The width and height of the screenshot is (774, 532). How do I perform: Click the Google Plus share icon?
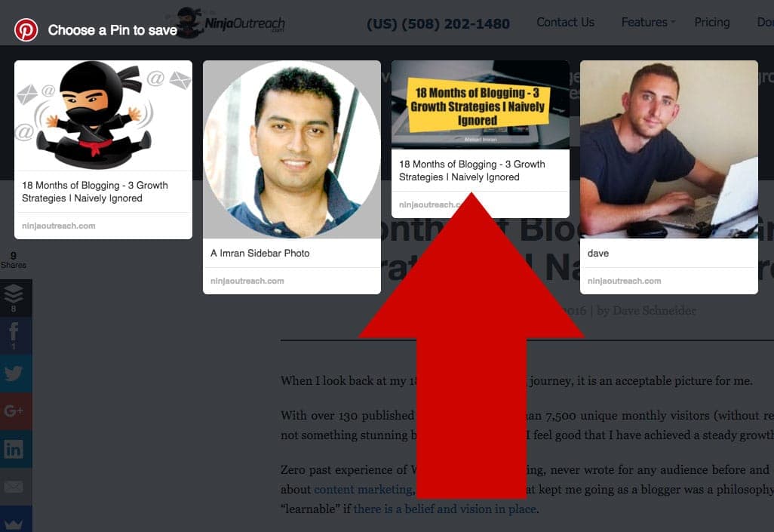pyautogui.click(x=14, y=411)
